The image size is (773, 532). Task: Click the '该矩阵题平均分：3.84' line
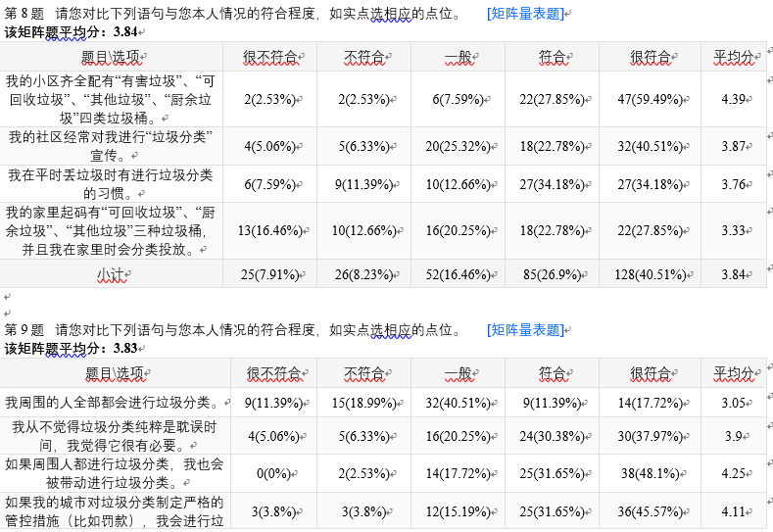[71, 32]
